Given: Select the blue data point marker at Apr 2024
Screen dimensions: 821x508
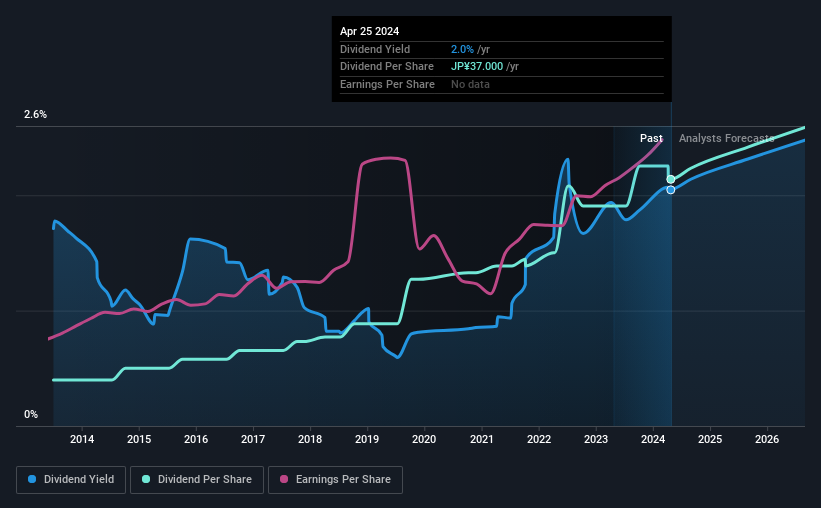Looking at the screenshot, I should pos(671,190).
